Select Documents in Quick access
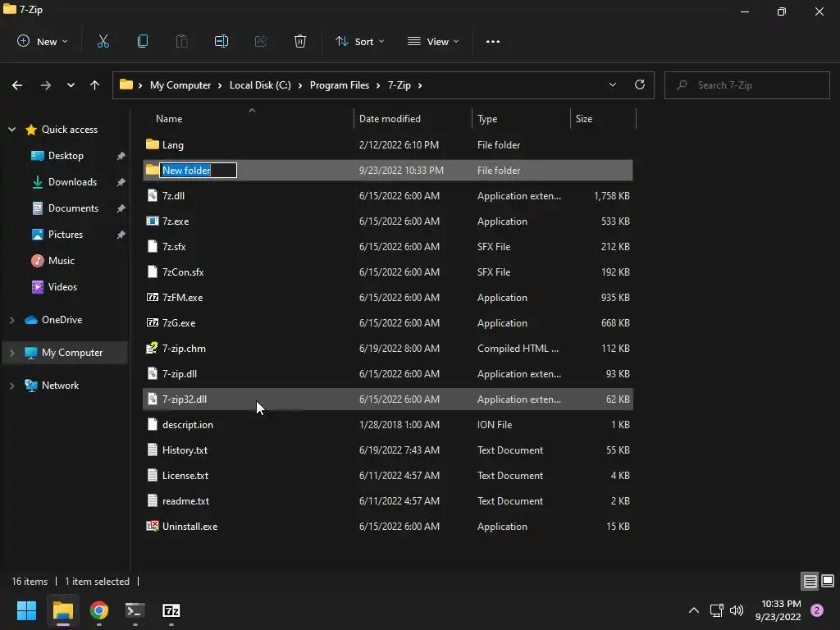 (x=73, y=208)
